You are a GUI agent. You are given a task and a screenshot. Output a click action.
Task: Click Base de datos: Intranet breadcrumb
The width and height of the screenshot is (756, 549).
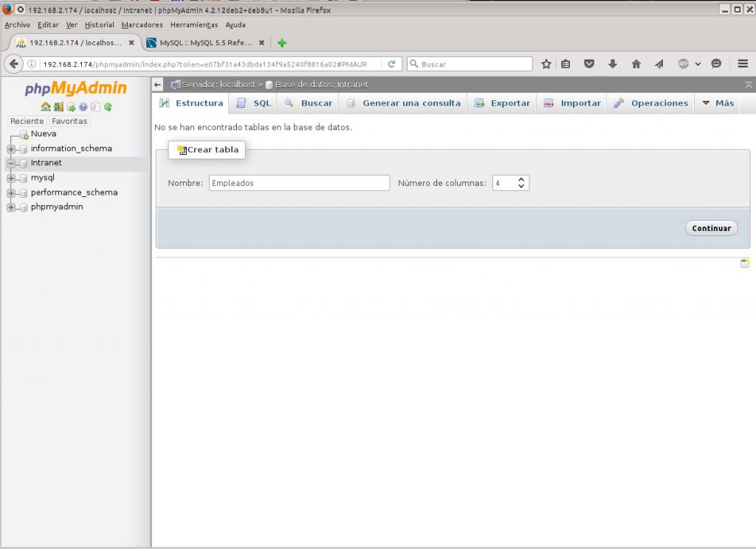pyautogui.click(x=322, y=84)
